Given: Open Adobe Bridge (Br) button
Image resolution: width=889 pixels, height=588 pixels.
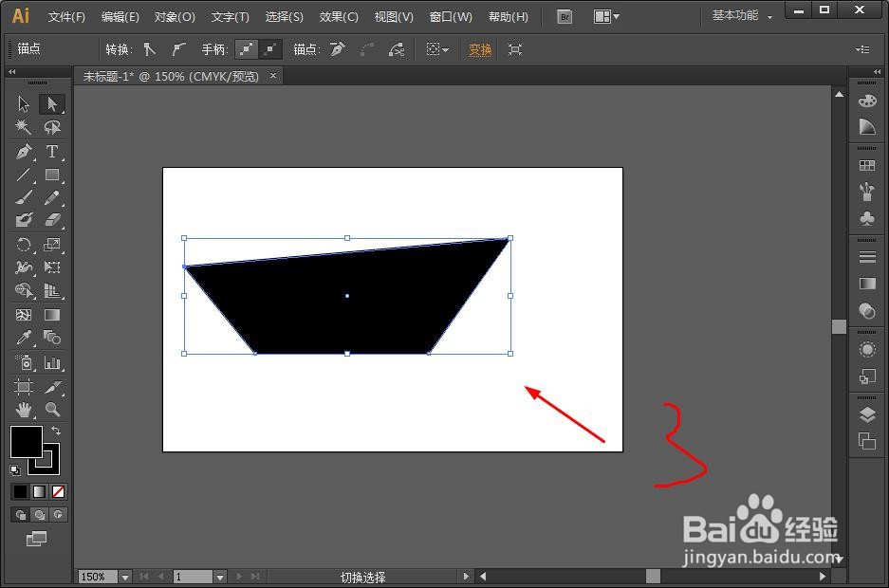Looking at the screenshot, I should point(565,17).
